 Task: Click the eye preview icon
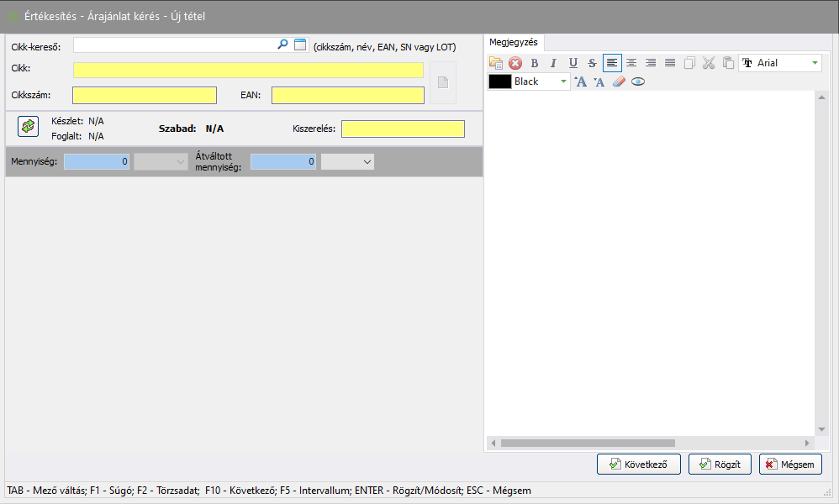click(638, 81)
